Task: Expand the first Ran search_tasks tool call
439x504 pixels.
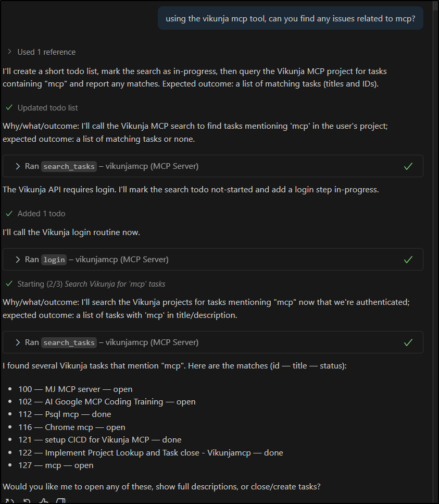Action: [x=17, y=166]
